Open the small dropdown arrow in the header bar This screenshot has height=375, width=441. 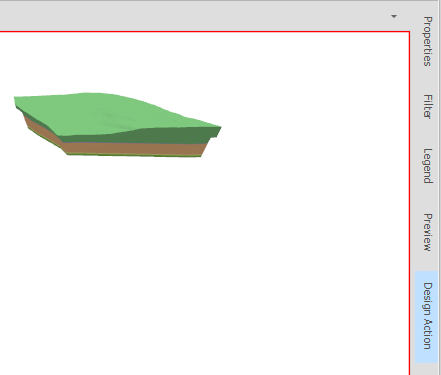(394, 16)
